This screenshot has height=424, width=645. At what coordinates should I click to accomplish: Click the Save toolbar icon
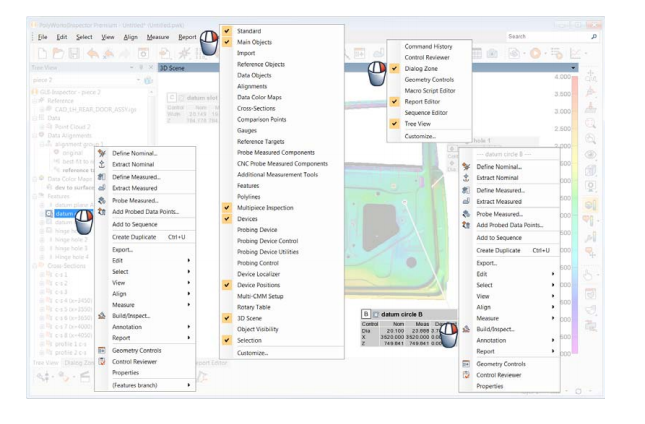(73, 52)
